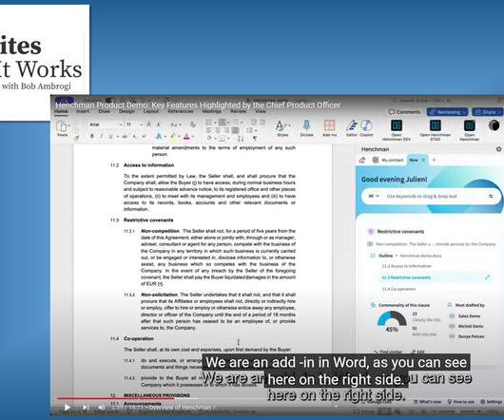Click the Michiel Denis drafter
This screenshot has height=420, width=504.
(x=466, y=326)
